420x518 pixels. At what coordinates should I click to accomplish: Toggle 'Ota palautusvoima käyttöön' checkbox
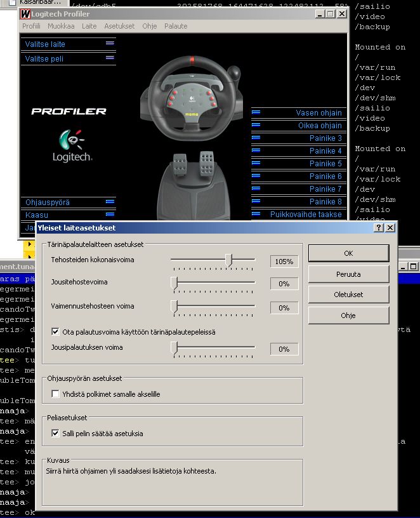click(x=55, y=331)
